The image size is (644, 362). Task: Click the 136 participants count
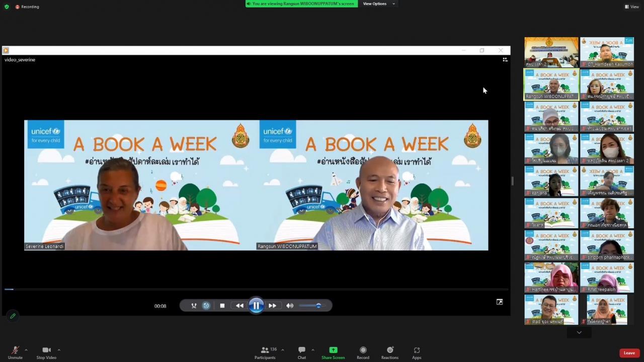tap(274, 349)
